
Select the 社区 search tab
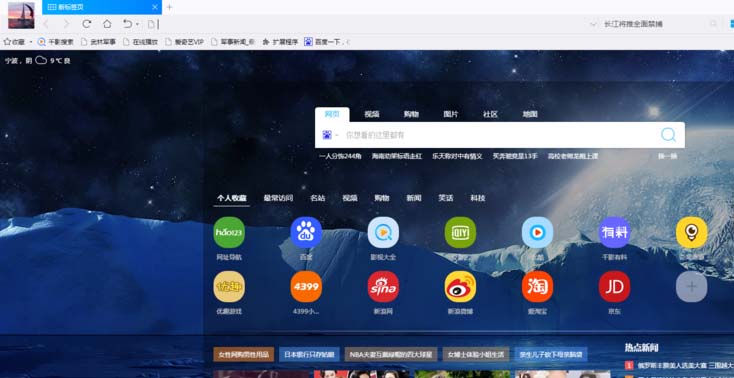pos(490,114)
